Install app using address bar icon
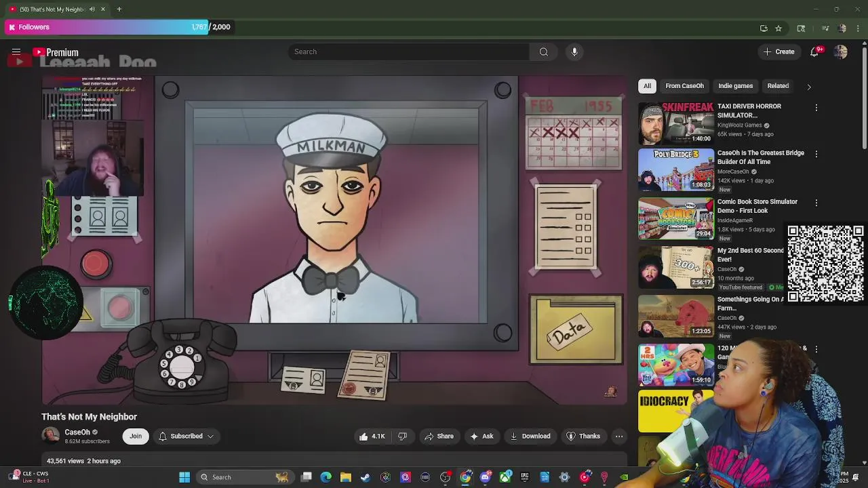This screenshot has height=488, width=868. [x=764, y=28]
